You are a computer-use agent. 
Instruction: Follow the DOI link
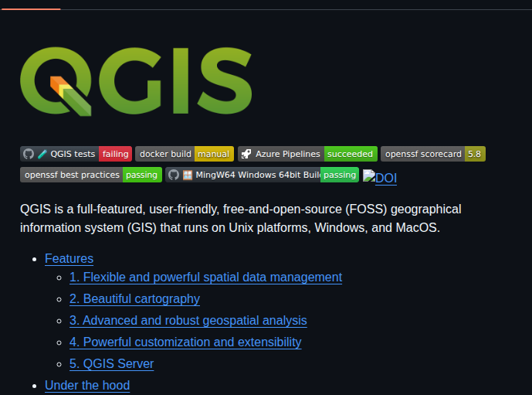(380, 177)
